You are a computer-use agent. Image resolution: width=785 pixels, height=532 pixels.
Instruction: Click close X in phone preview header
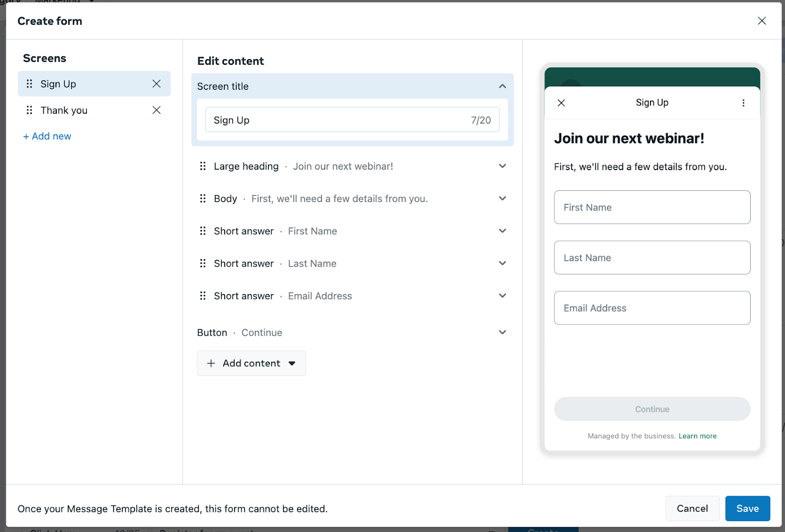pyautogui.click(x=561, y=103)
